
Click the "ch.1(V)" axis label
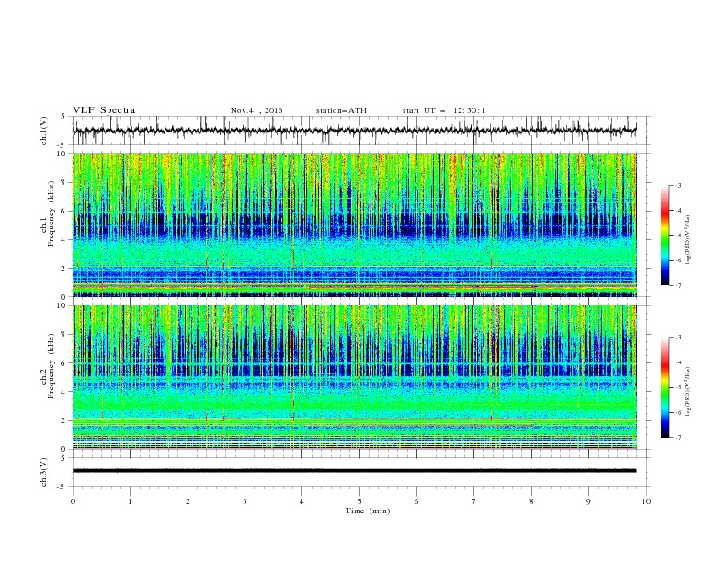click(x=44, y=131)
